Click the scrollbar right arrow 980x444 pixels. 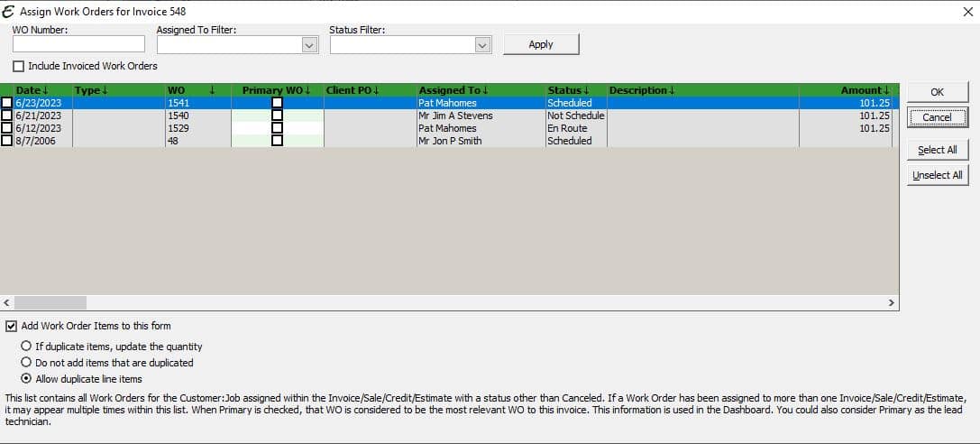892,302
